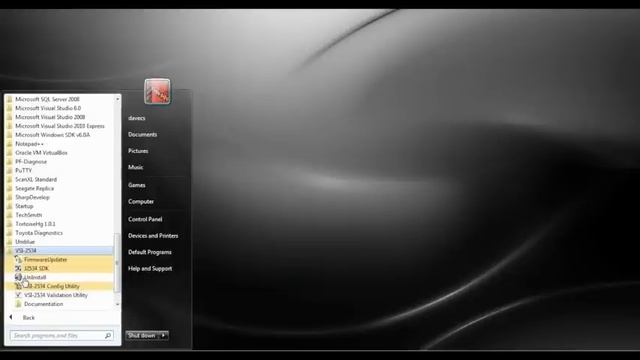Expand Microsoft Visual Studio 2010 Express folder
This screenshot has width=640, height=360.
tap(60, 126)
